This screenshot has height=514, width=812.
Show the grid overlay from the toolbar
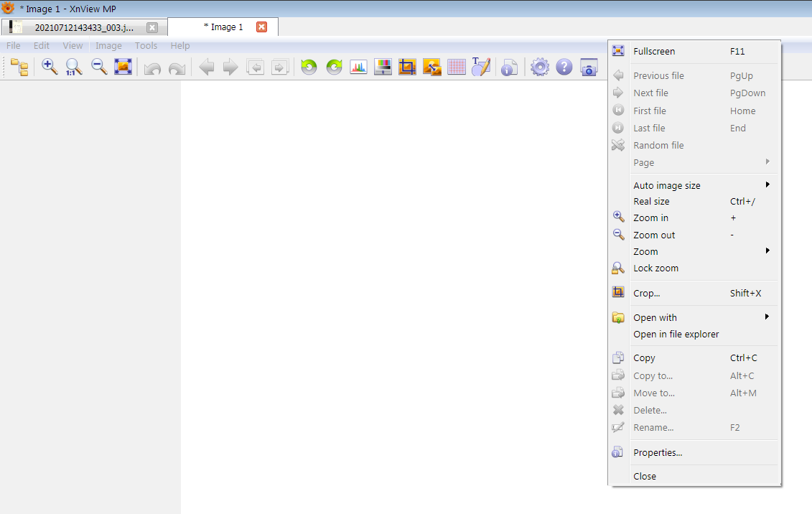[457, 67]
